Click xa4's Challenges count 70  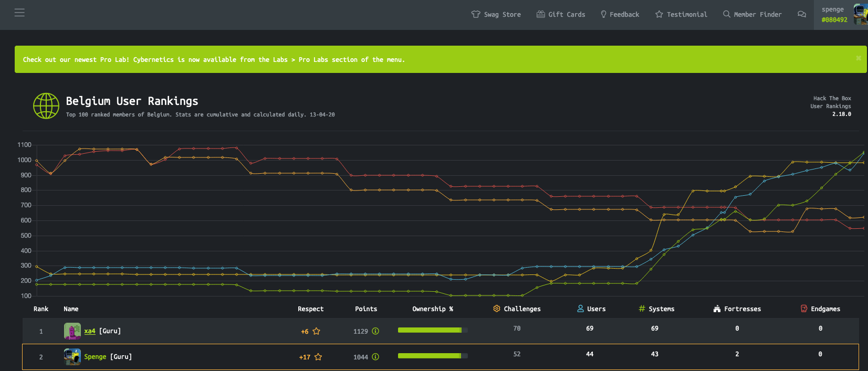(517, 328)
